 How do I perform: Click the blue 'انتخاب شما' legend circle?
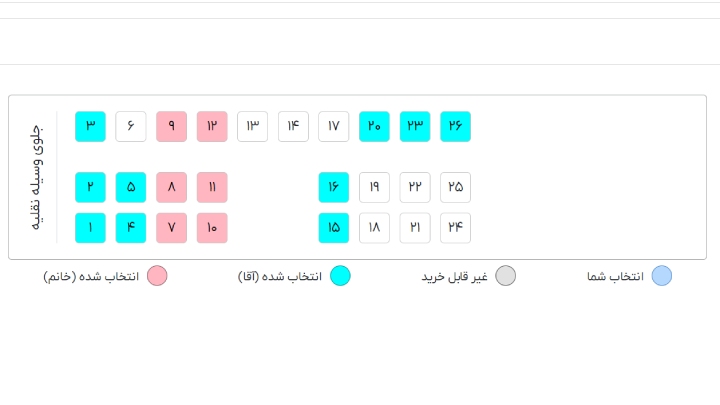pos(662,276)
